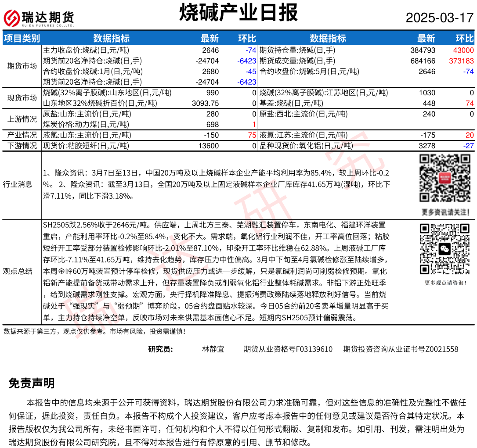The height and width of the screenshot is (448, 477).
Task: Click the red change value 74
Action: pos(470,104)
